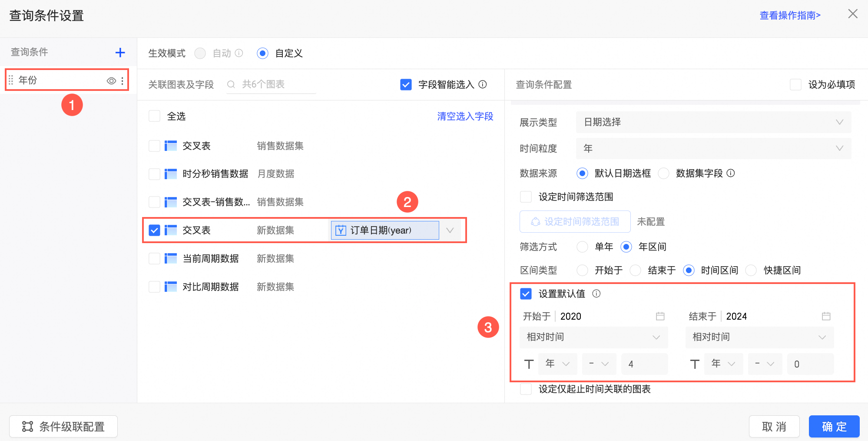
Task: Expand the 订单日期(year) field dropdown arrow
Action: pos(450,230)
